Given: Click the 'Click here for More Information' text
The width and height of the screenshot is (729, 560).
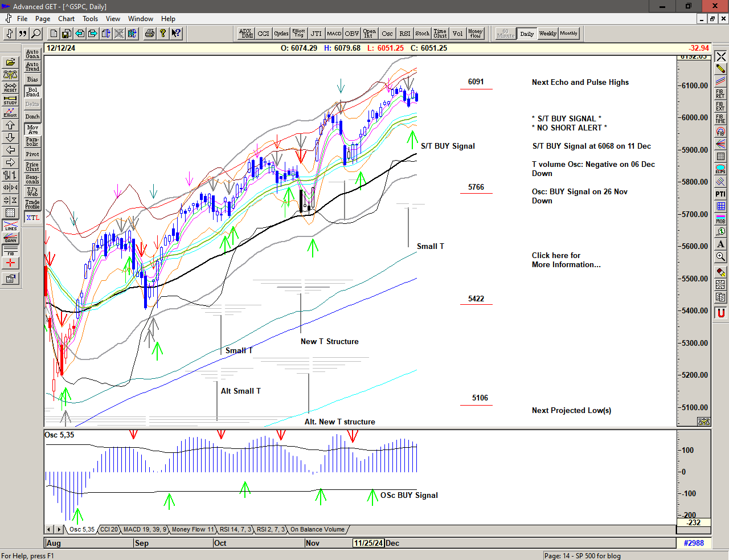Looking at the screenshot, I should 566,260.
